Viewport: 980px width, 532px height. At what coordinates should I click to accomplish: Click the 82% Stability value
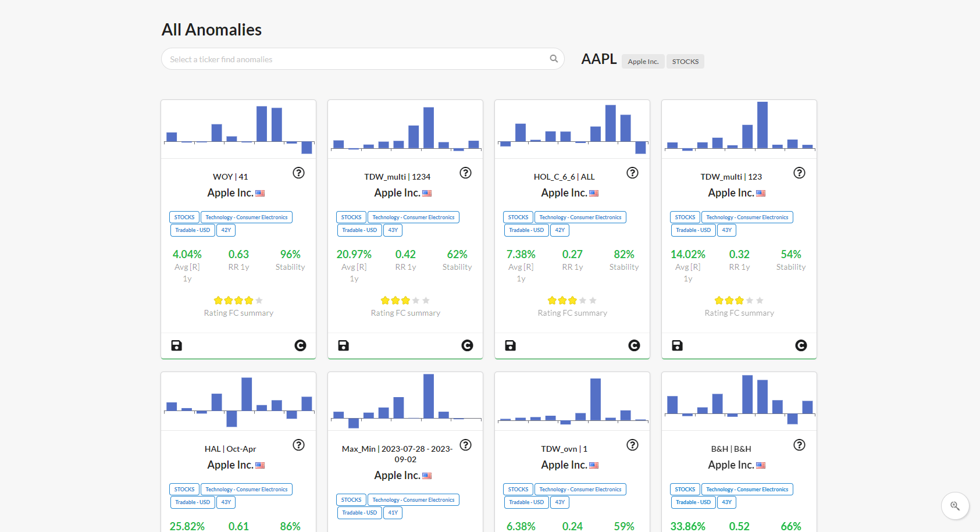click(624, 254)
